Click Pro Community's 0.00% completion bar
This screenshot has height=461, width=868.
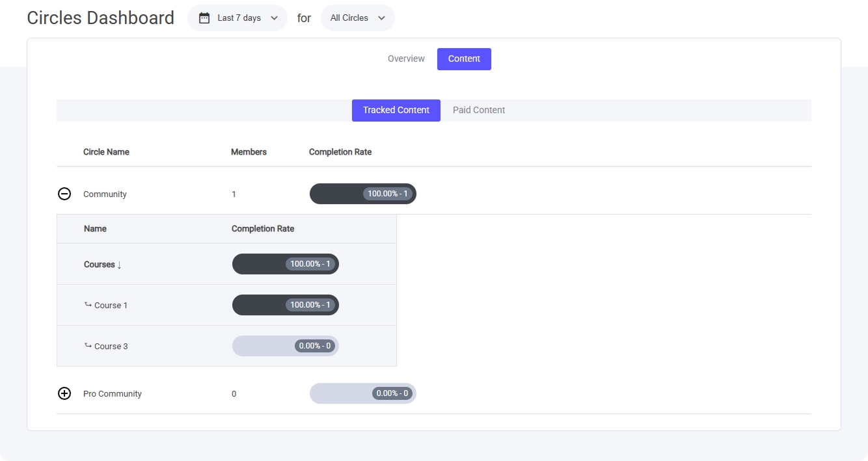tap(362, 393)
